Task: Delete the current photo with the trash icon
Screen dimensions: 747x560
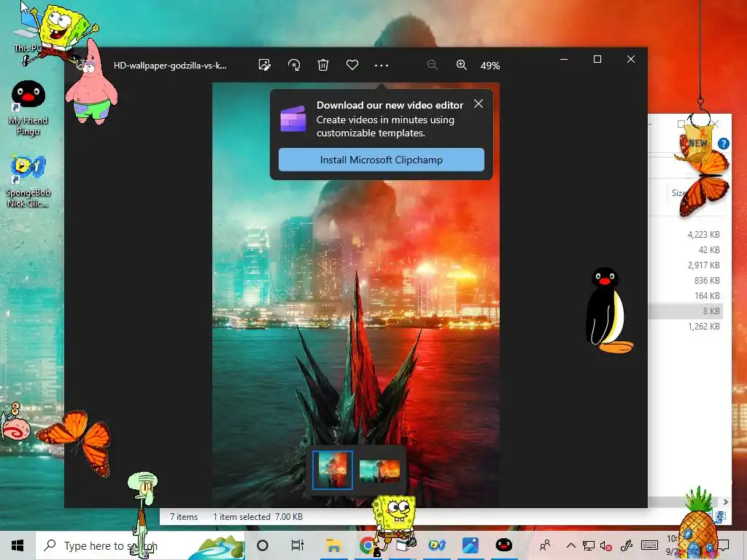Action: [x=323, y=65]
